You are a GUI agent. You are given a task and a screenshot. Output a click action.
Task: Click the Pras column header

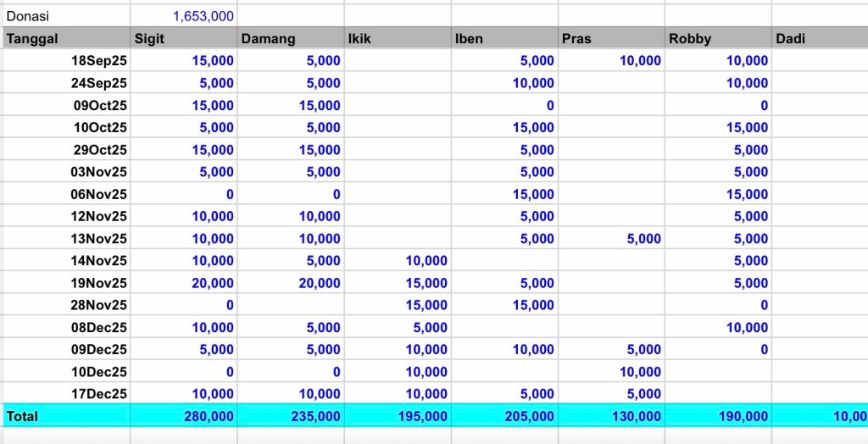coord(610,38)
